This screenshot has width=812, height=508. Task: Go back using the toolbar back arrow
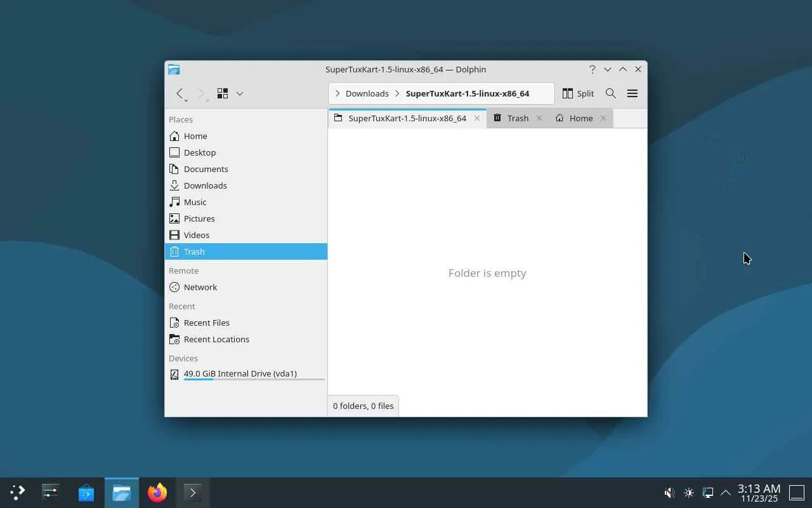(x=180, y=94)
